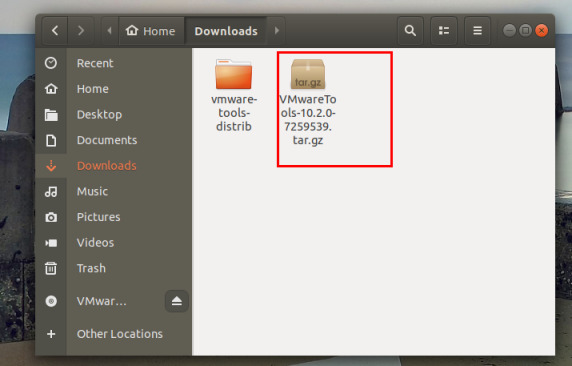
Task: Go to Desktop in the sidebar
Action: click(x=99, y=115)
